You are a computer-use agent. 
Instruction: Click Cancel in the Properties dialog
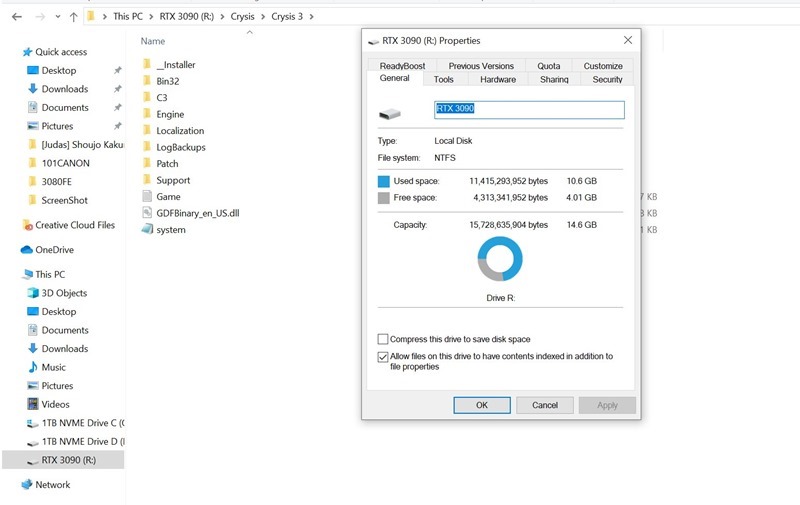coord(545,405)
